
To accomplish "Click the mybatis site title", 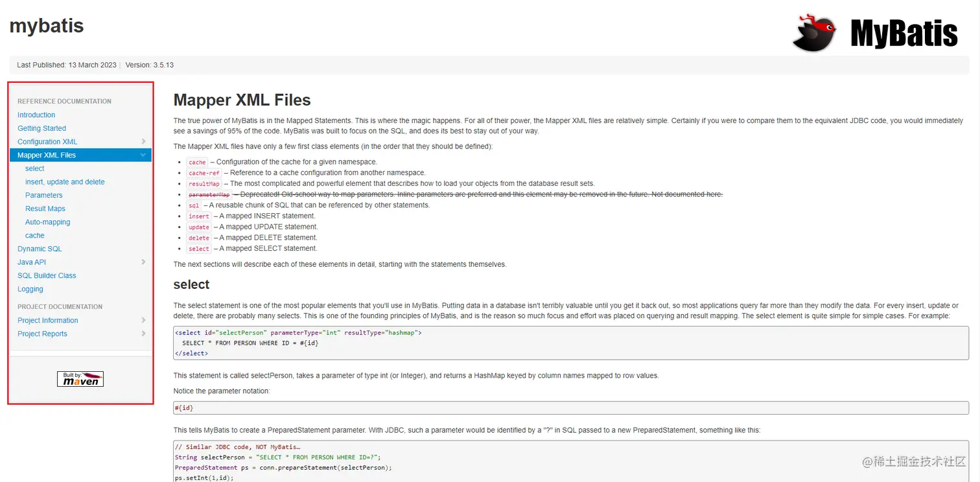I will tap(47, 26).
